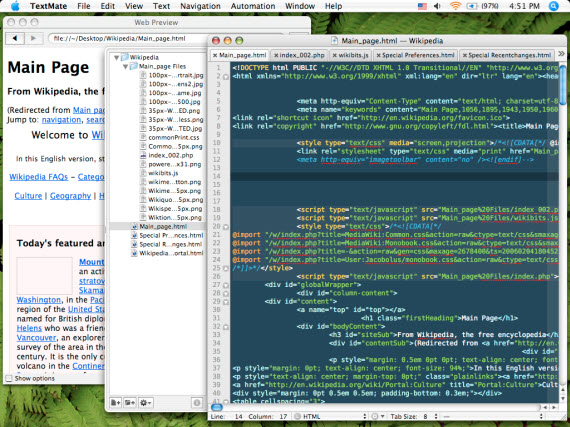Switch to the Special Preferences.html tab
The width and height of the screenshot is (570, 427).
(415, 55)
